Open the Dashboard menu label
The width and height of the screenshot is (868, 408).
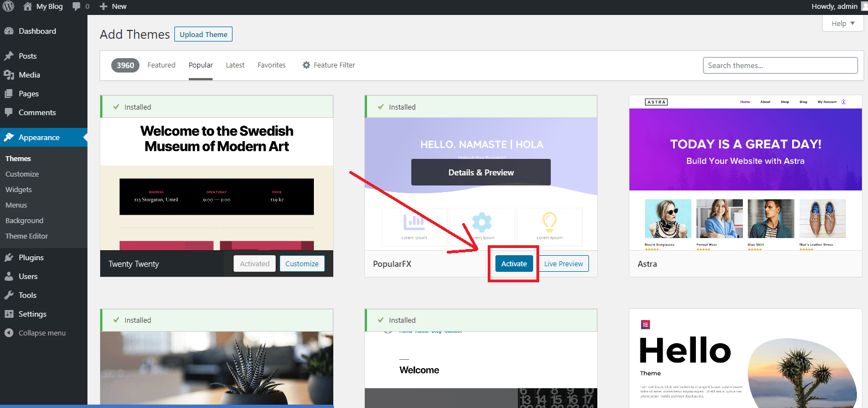[x=37, y=31]
